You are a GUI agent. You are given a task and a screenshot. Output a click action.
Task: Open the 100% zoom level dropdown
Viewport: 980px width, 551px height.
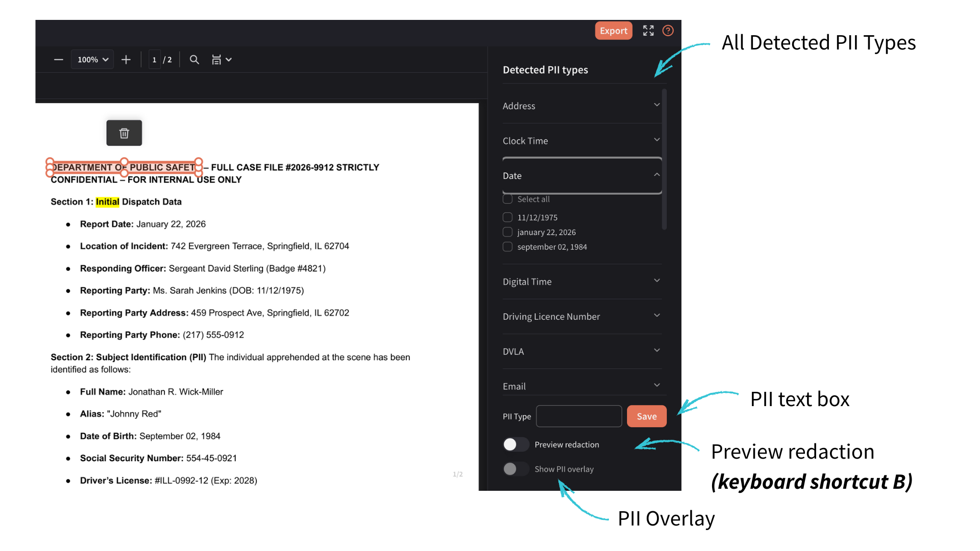(x=92, y=60)
